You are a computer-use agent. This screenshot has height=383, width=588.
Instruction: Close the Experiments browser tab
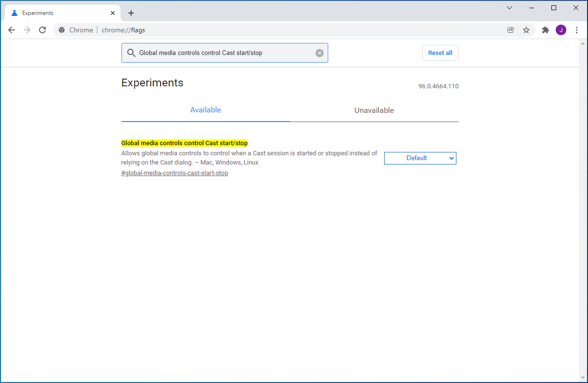pyautogui.click(x=113, y=13)
